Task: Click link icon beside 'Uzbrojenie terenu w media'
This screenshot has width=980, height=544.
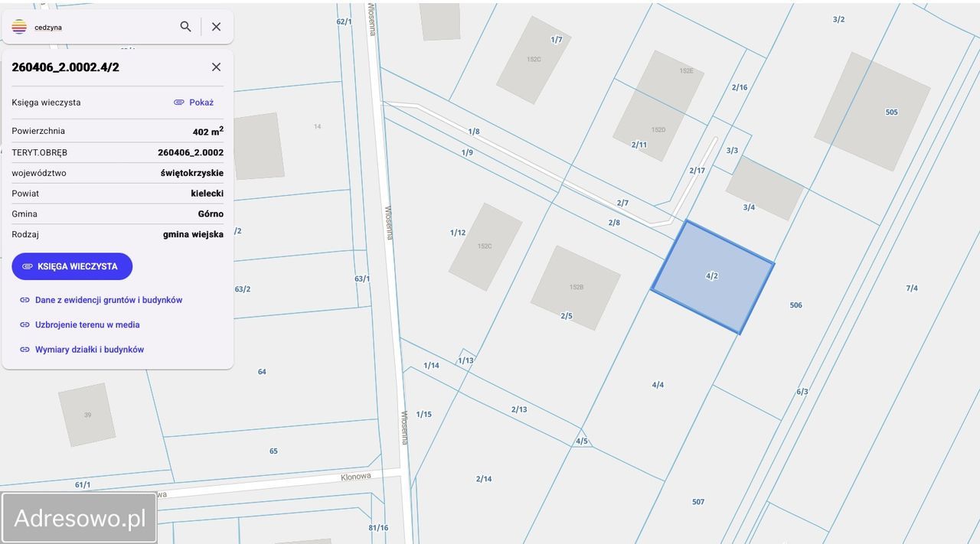Action: [x=24, y=324]
